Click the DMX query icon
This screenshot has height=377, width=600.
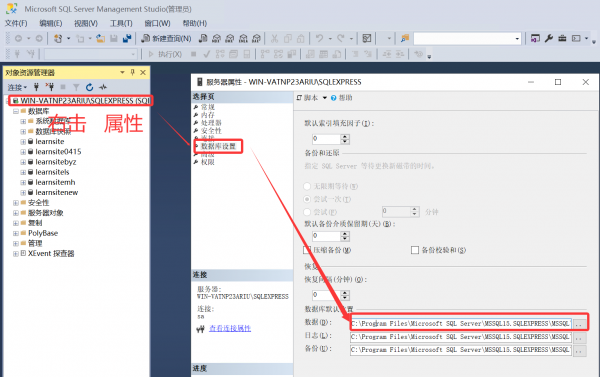230,38
